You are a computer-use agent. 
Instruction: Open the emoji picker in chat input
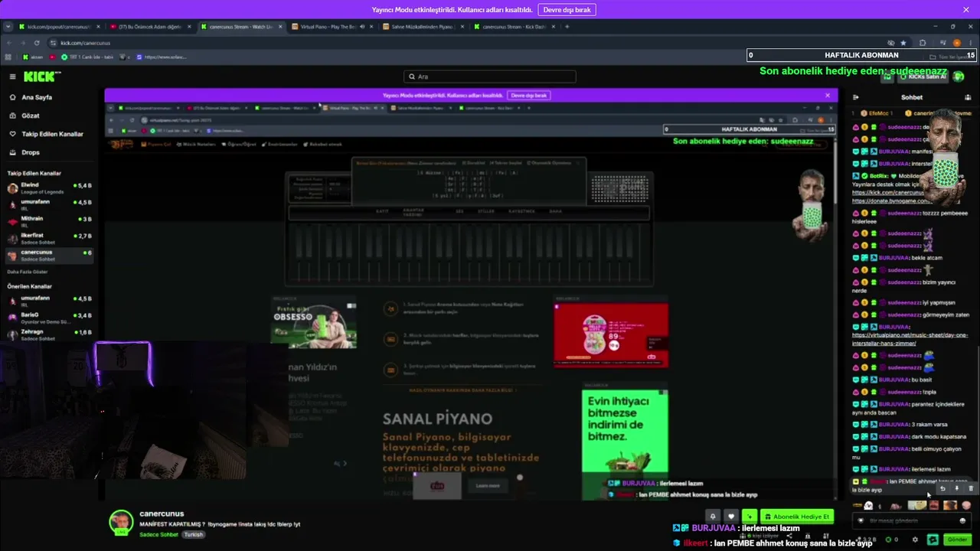962,520
